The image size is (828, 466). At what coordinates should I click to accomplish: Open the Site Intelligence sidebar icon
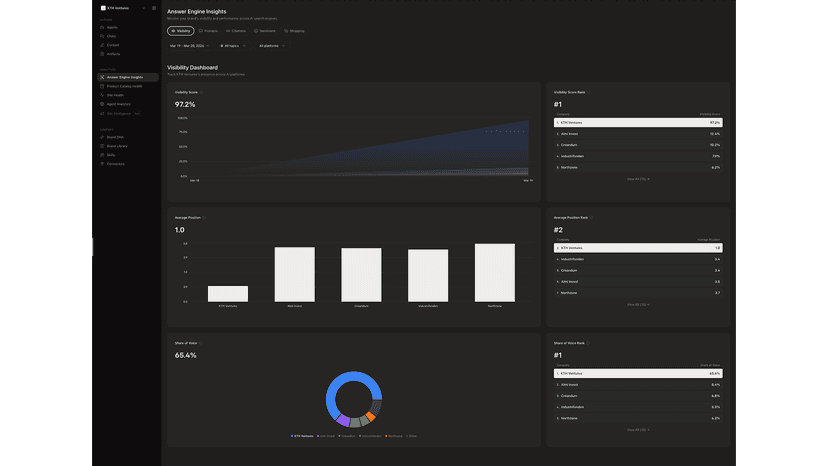(102, 114)
